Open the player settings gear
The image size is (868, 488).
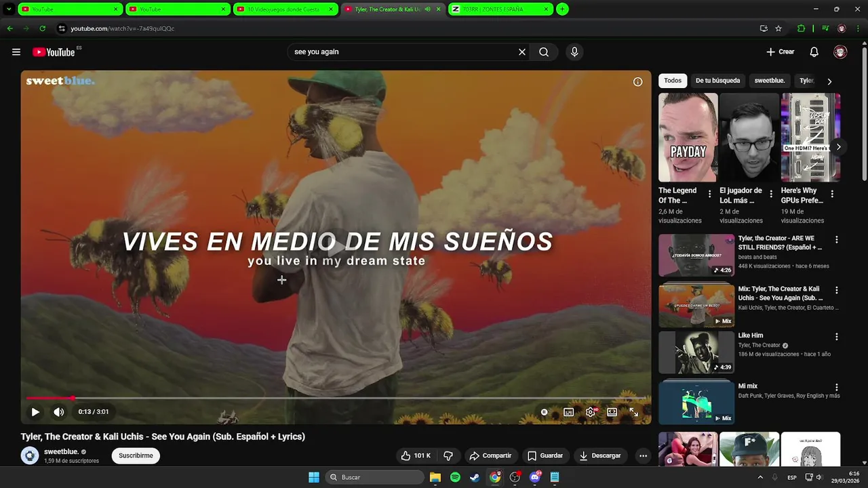(x=591, y=411)
